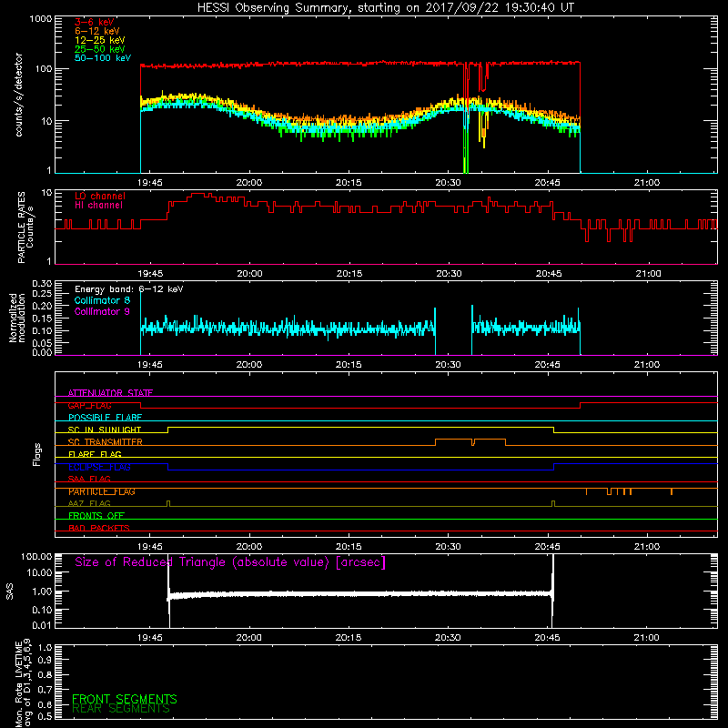Click the 'Size of Reduced Triangle' label
This screenshot has width=728, height=728.
(230, 562)
